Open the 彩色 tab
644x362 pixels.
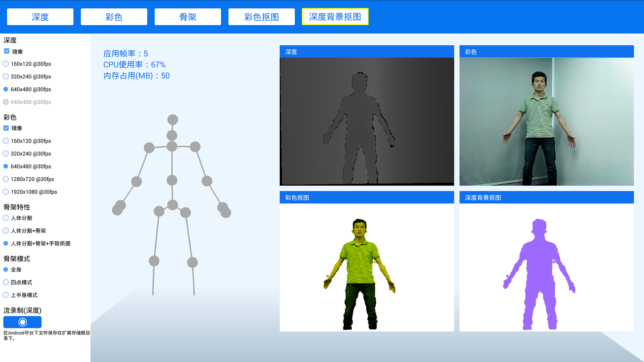click(x=114, y=17)
